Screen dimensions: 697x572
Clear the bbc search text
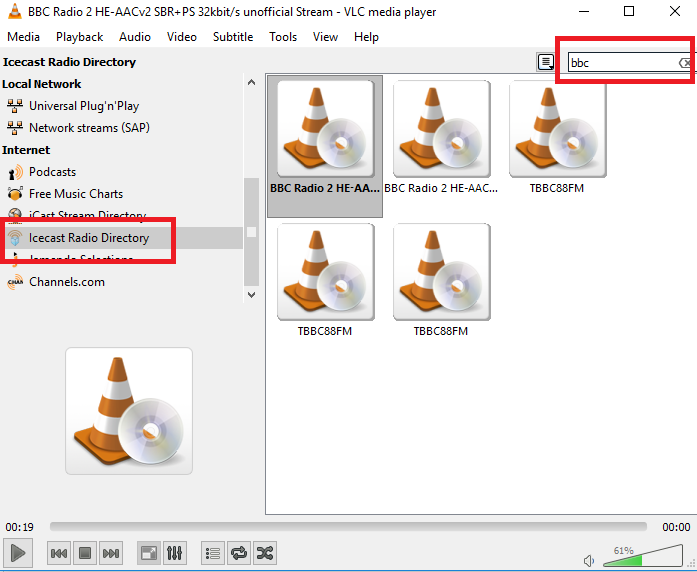(685, 63)
